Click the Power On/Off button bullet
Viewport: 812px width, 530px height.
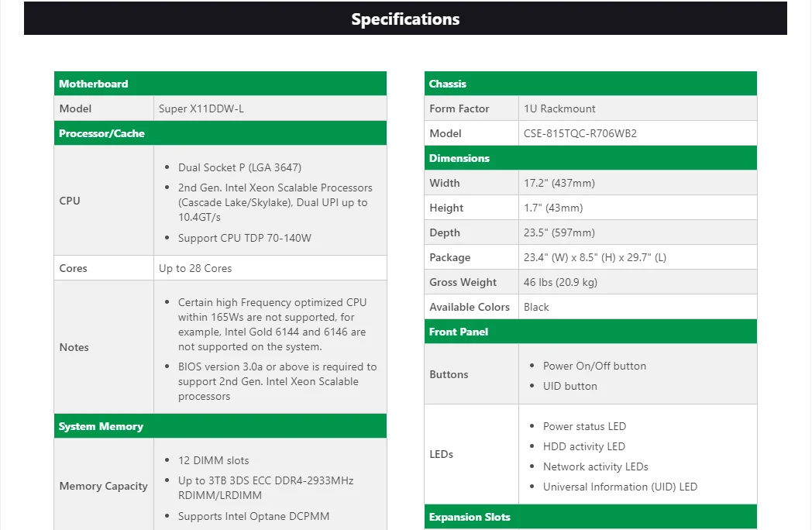pos(594,367)
